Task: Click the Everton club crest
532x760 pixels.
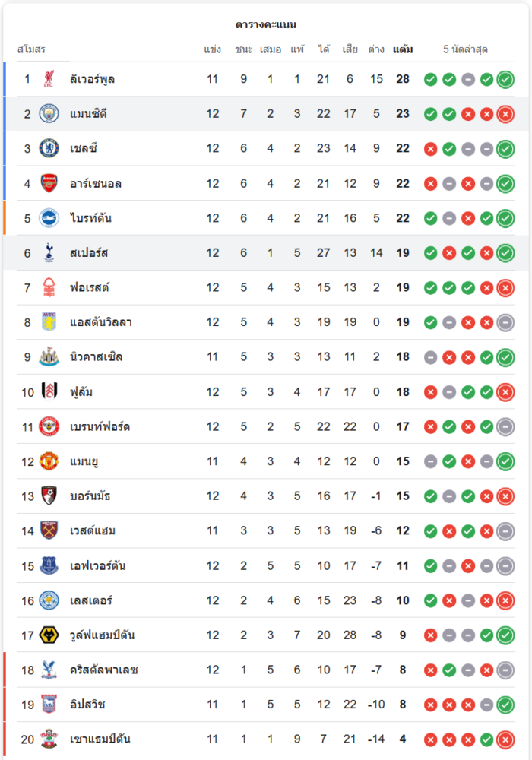Action: [x=49, y=565]
